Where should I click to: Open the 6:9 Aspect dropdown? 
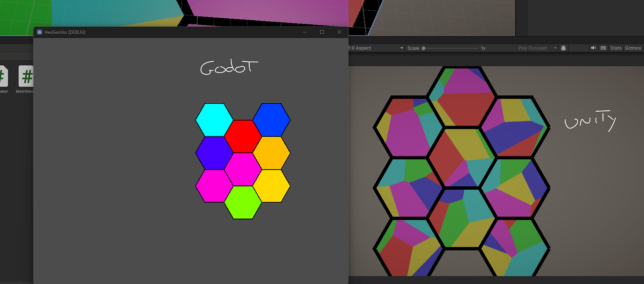[x=369, y=48]
